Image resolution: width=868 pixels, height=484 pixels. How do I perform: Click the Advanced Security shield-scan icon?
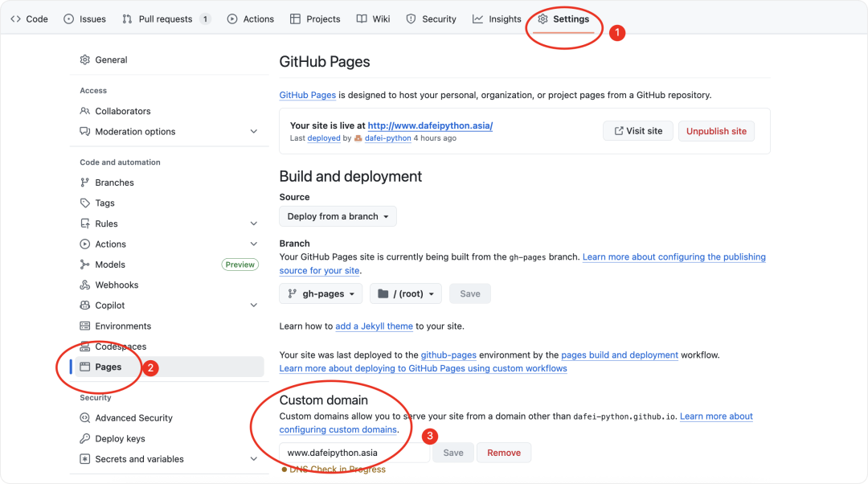[84, 417]
